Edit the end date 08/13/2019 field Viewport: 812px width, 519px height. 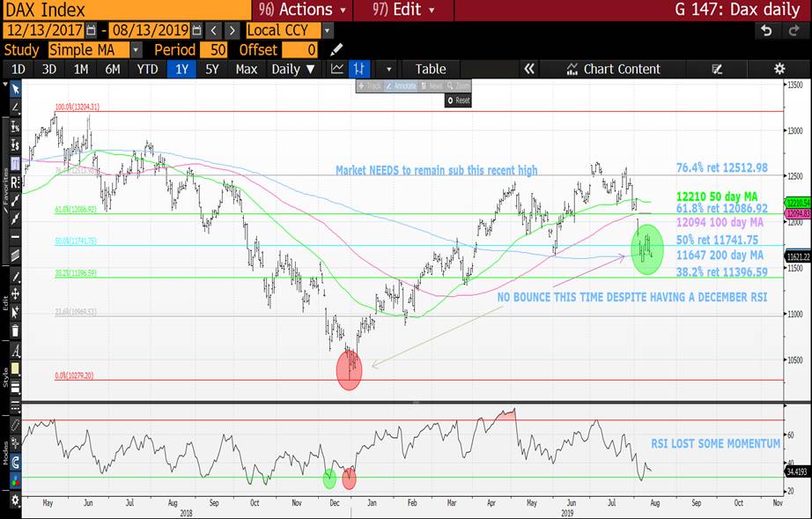click(x=150, y=31)
